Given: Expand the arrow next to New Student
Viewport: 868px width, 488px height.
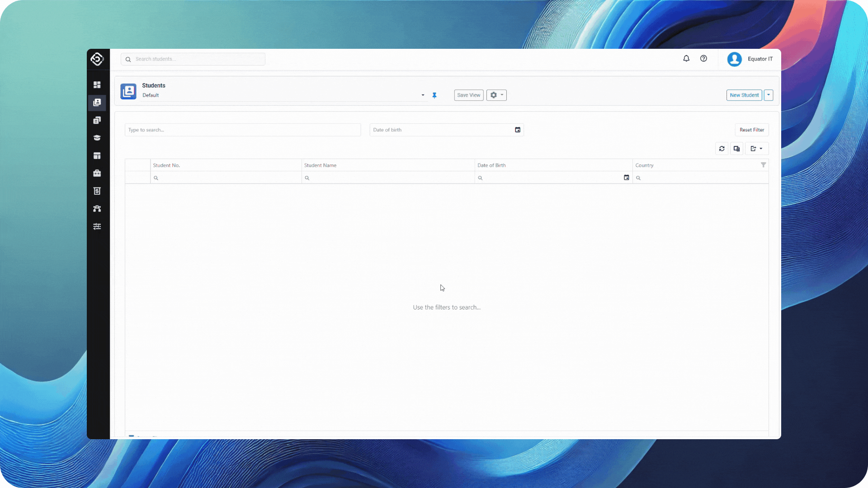Looking at the screenshot, I should point(769,95).
